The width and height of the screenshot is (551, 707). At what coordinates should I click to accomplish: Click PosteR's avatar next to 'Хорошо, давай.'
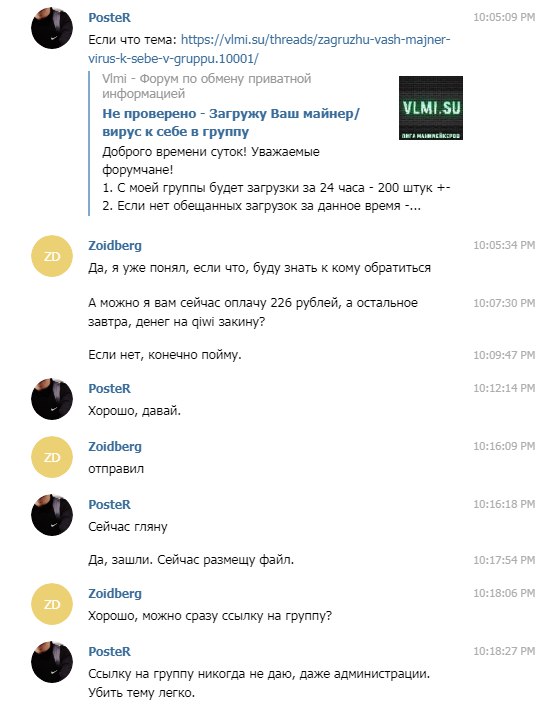click(52, 399)
